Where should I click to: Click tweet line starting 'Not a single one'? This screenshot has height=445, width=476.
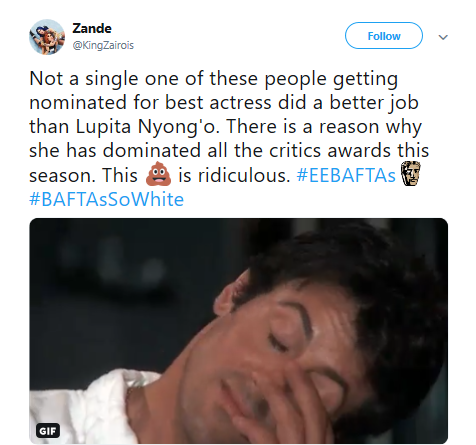(213, 79)
